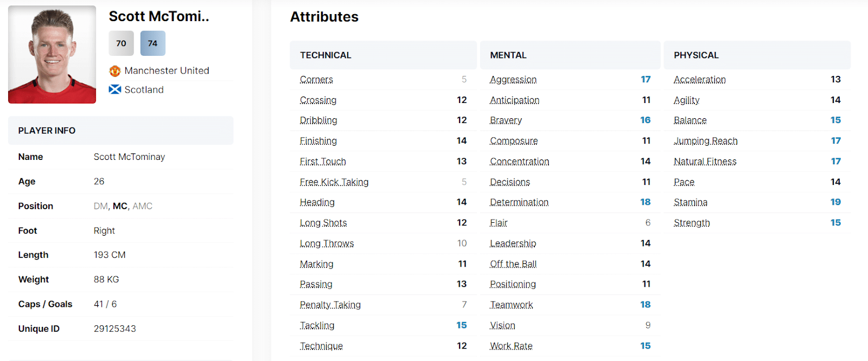Click the Free Kick Taking attribute
868x361 pixels.
(x=334, y=182)
